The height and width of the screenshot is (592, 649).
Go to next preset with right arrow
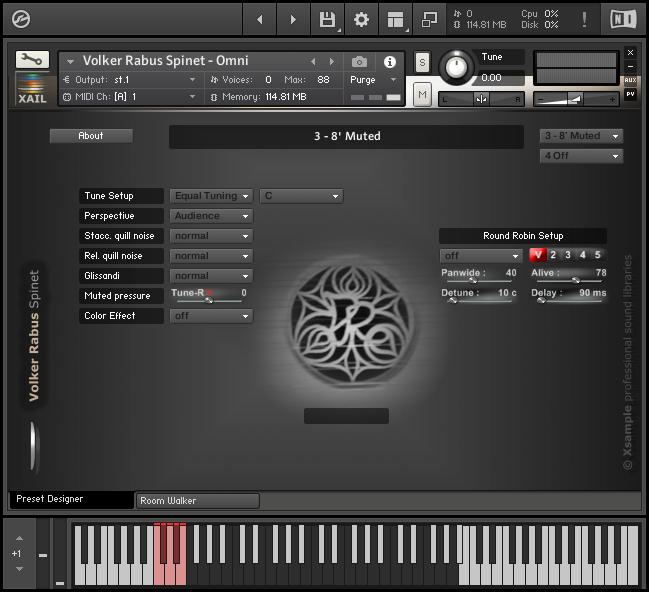[293, 19]
